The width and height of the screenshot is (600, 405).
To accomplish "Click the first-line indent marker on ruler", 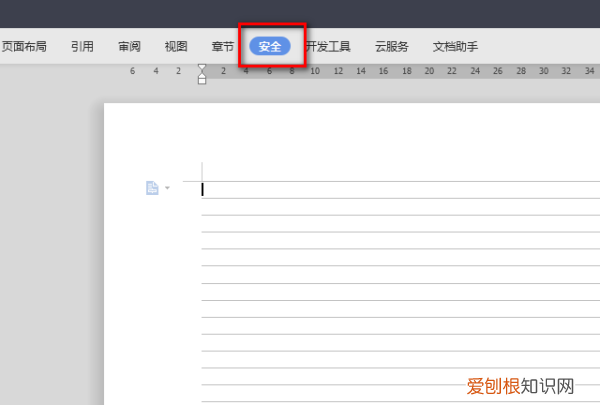I will (x=202, y=68).
